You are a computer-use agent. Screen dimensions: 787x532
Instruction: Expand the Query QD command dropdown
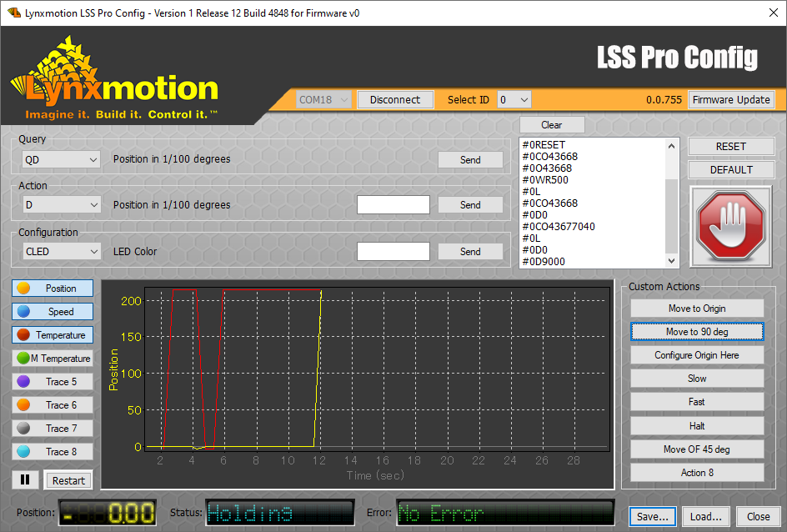coord(61,159)
